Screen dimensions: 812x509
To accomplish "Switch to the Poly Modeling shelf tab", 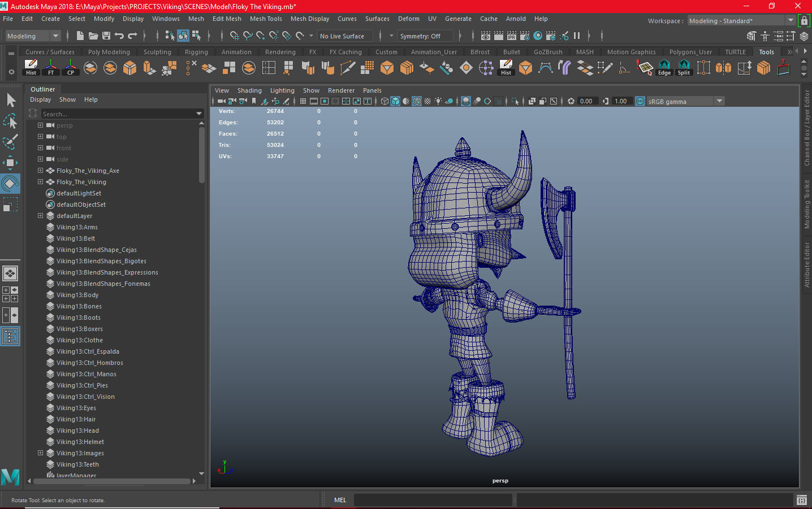I will (x=109, y=52).
